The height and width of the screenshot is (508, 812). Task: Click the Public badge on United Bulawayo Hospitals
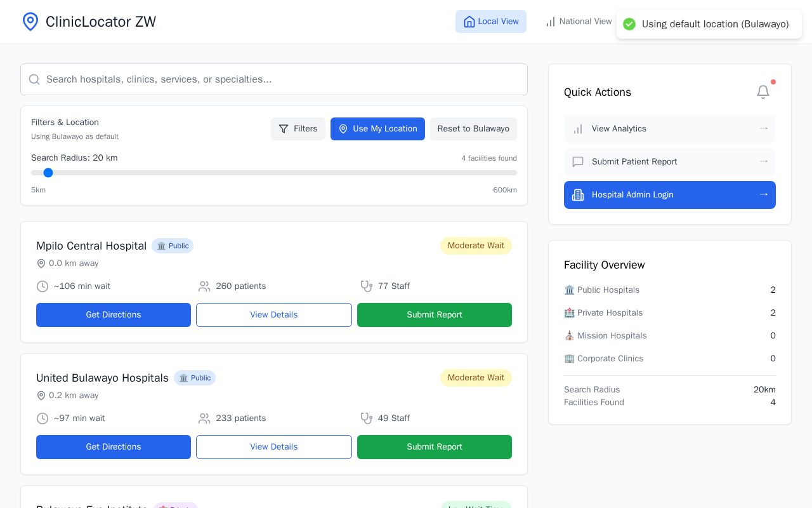click(195, 378)
